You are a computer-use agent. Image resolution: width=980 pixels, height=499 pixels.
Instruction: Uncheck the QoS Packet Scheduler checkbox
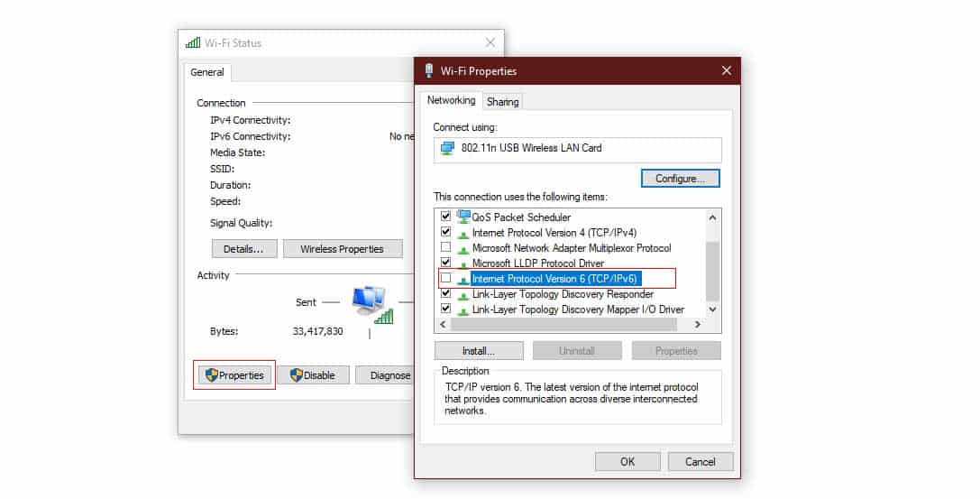pos(445,216)
